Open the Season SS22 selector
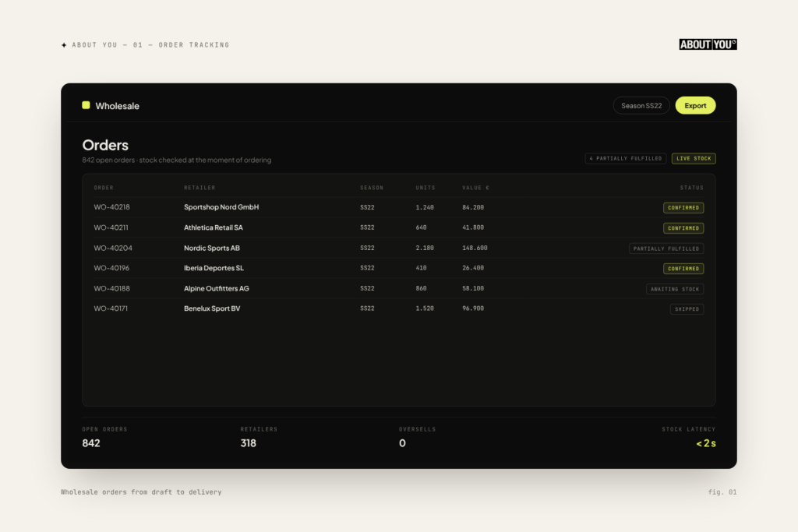Screen dimensions: 798x532 tap(641, 105)
